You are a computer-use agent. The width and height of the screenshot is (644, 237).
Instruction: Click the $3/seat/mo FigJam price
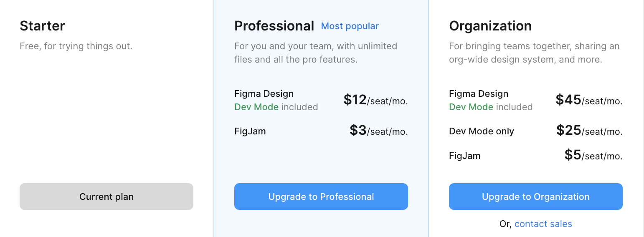click(x=378, y=131)
